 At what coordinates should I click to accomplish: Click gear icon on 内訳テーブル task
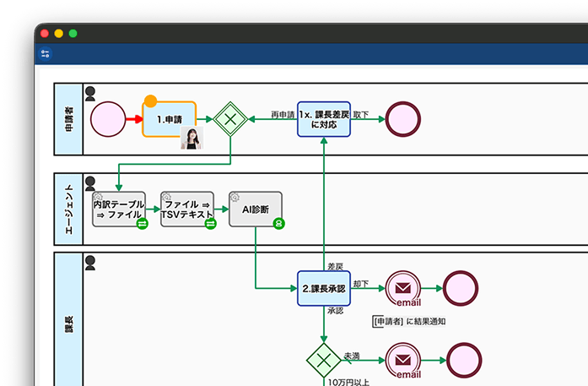[x=98, y=197]
